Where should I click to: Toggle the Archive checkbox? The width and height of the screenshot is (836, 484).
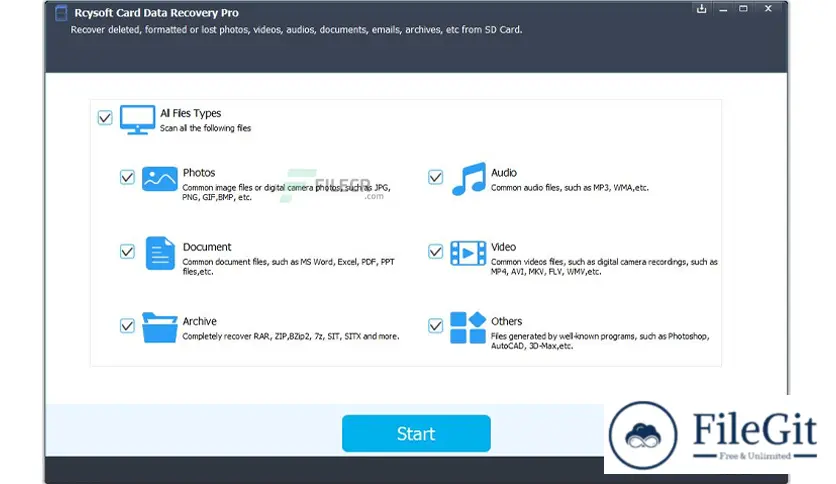tap(127, 325)
